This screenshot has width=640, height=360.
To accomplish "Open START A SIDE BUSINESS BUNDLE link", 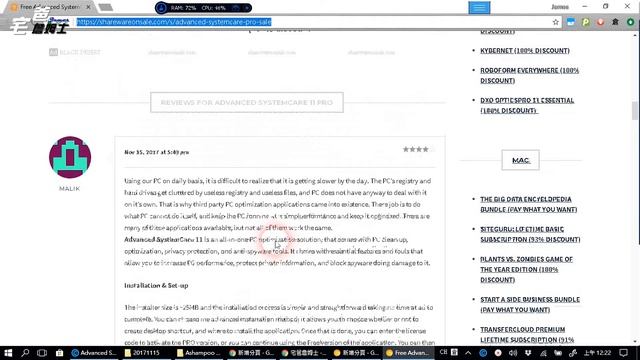I will tap(530, 304).
